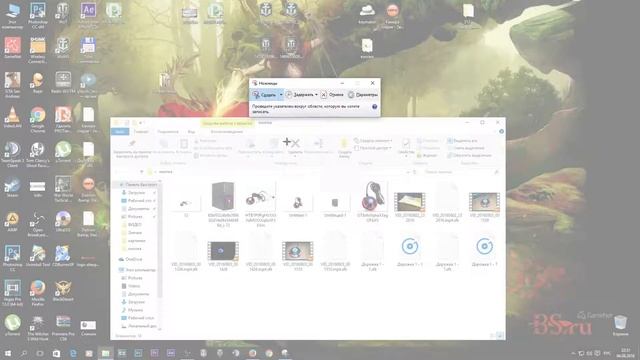The height and width of the screenshot is (360, 640).
Task: Click the Explorer address bar path
Action: click(165, 172)
